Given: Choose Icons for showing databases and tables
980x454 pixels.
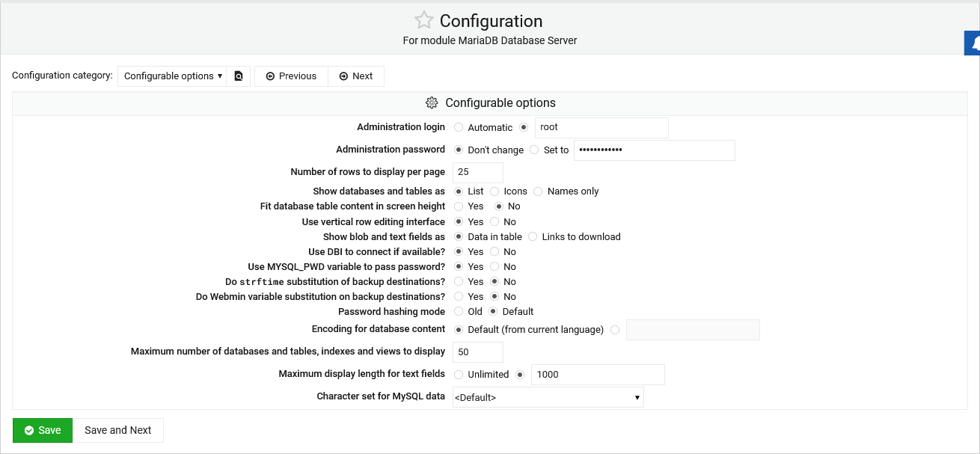Looking at the screenshot, I should 494,191.
